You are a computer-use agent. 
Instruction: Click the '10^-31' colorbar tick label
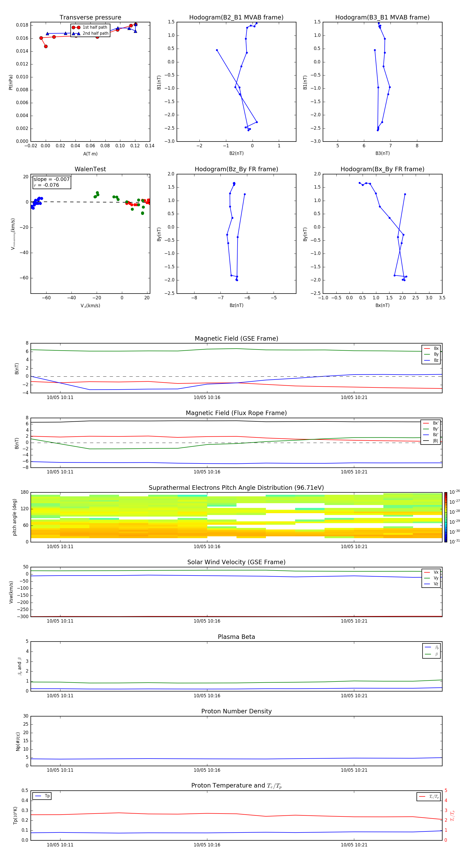pyautogui.click(x=455, y=542)
